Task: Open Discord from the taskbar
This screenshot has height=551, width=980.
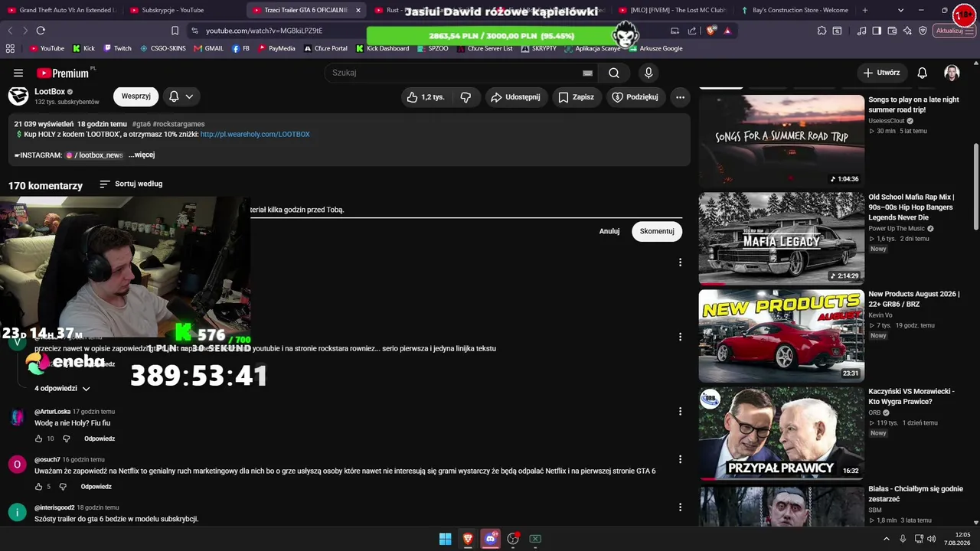Action: tap(491, 539)
